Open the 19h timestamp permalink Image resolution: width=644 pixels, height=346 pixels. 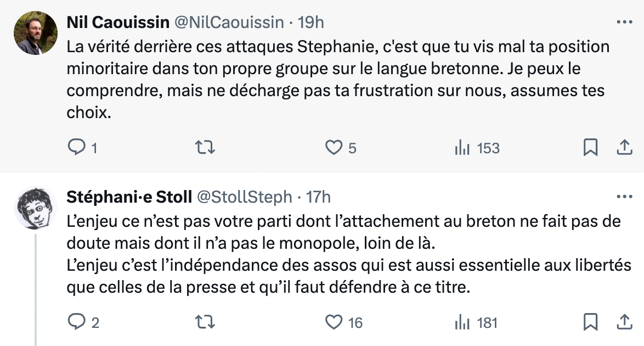click(x=310, y=23)
